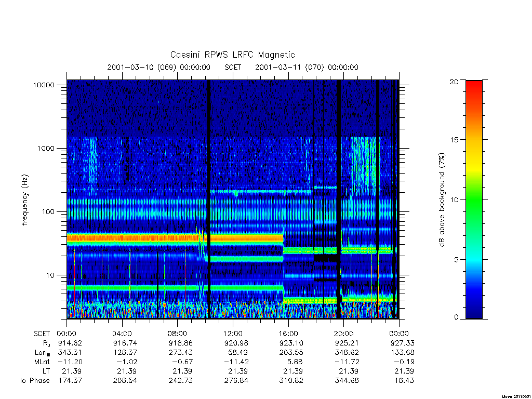Click the color bar value 5

(x=456, y=260)
